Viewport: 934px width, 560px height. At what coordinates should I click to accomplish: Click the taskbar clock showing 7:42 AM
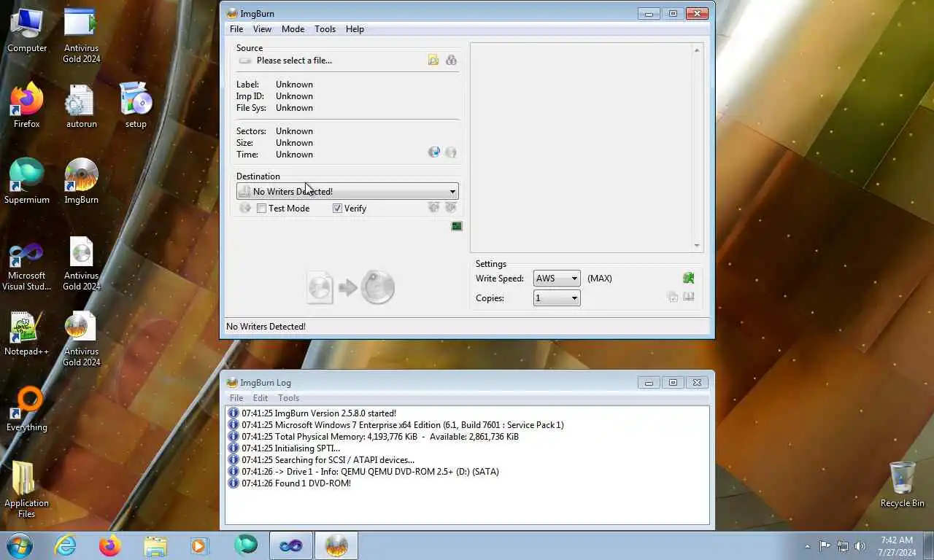pos(897,546)
